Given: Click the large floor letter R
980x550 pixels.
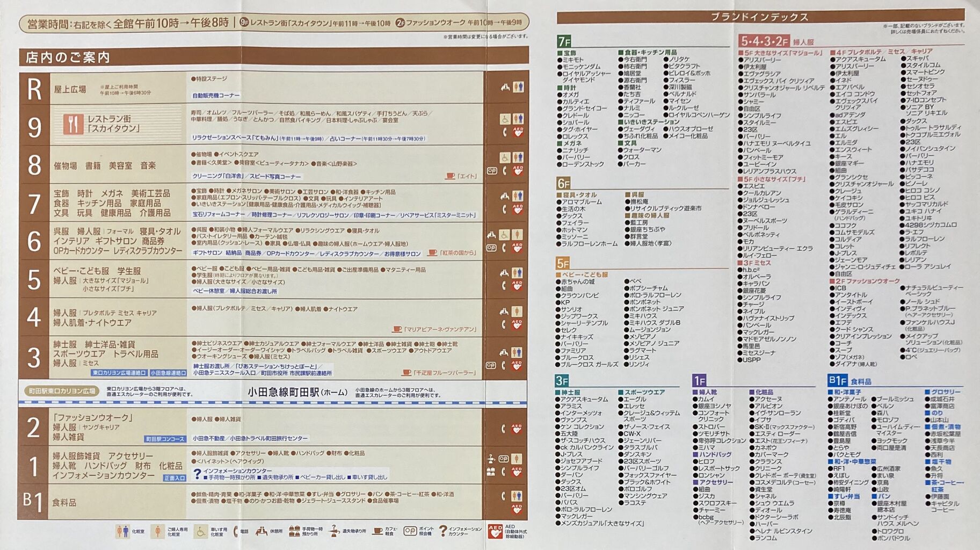Looking at the screenshot, I should point(34,89).
